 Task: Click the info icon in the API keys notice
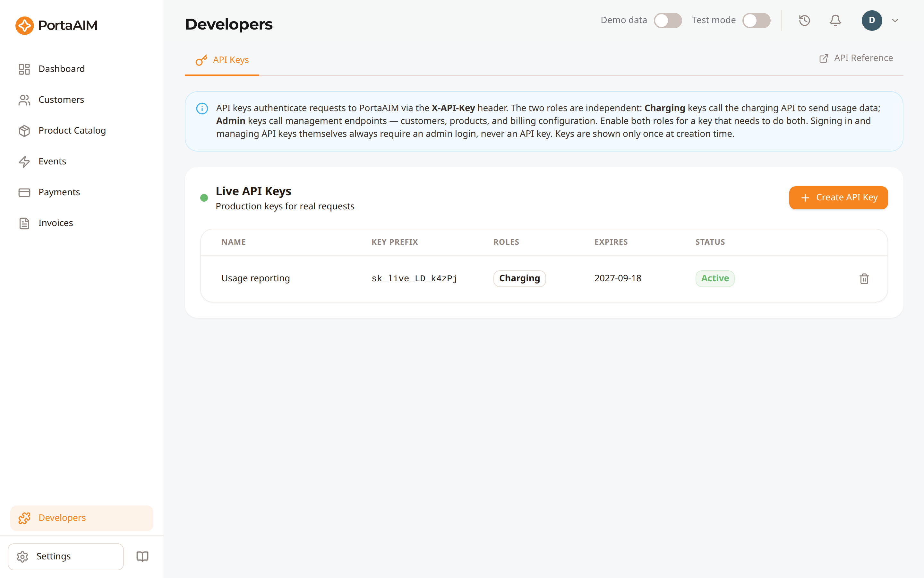tap(202, 109)
